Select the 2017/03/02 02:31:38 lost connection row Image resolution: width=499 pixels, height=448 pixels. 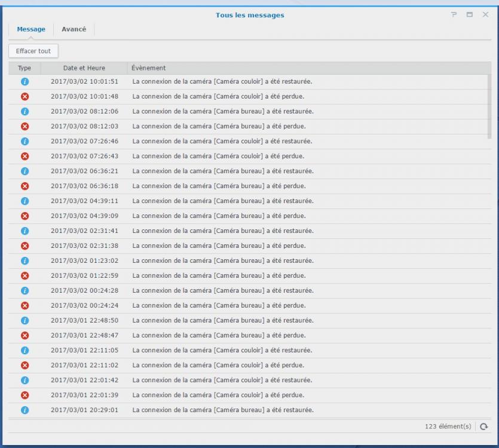tap(219, 246)
